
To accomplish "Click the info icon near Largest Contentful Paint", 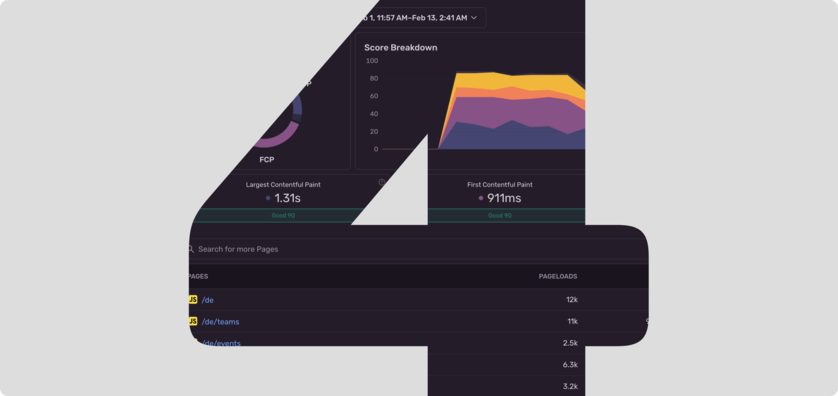I will click(382, 182).
